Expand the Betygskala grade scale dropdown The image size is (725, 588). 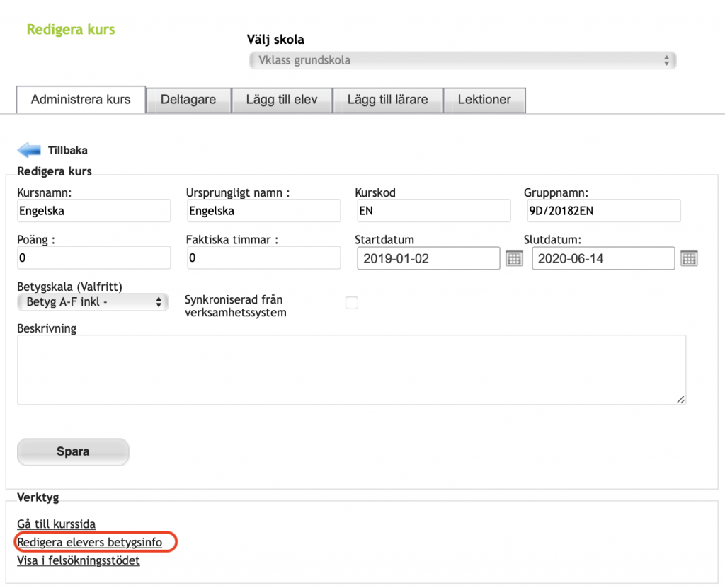(x=93, y=302)
